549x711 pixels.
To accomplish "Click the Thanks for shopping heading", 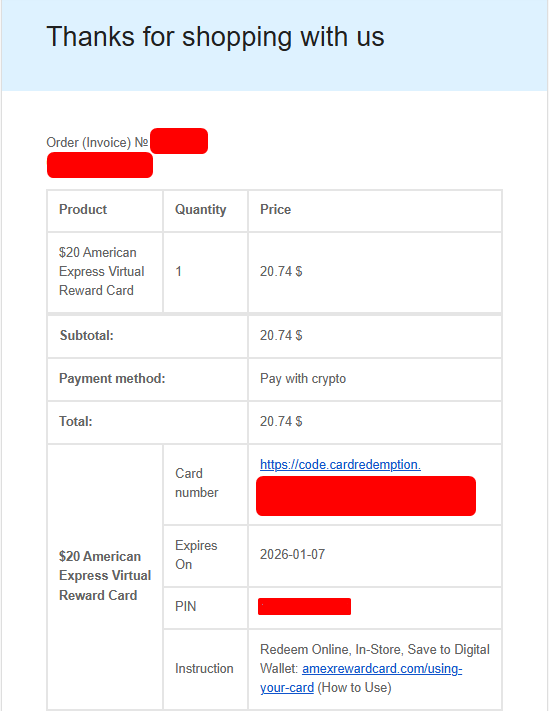I will (x=215, y=36).
